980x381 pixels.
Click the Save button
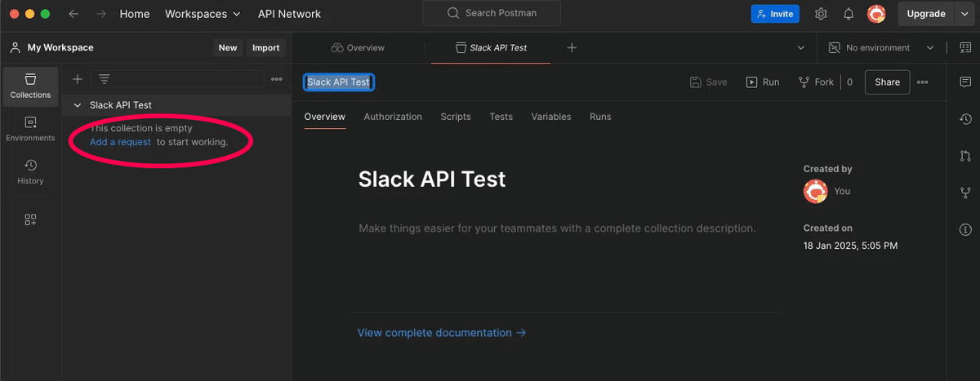pyautogui.click(x=708, y=82)
